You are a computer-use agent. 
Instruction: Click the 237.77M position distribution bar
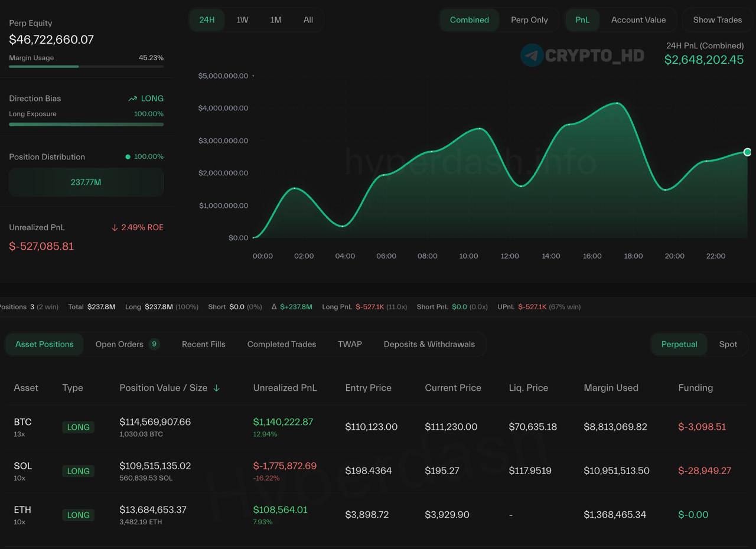(x=86, y=182)
